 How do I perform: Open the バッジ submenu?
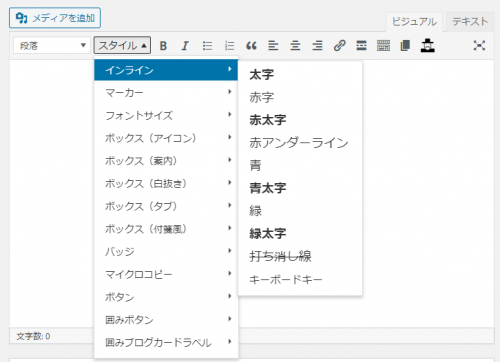(x=166, y=251)
